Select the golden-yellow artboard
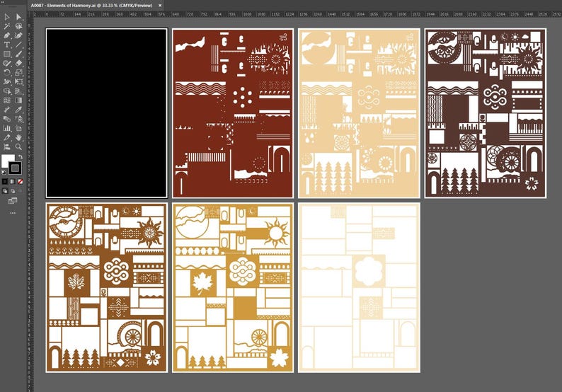 pos(233,288)
